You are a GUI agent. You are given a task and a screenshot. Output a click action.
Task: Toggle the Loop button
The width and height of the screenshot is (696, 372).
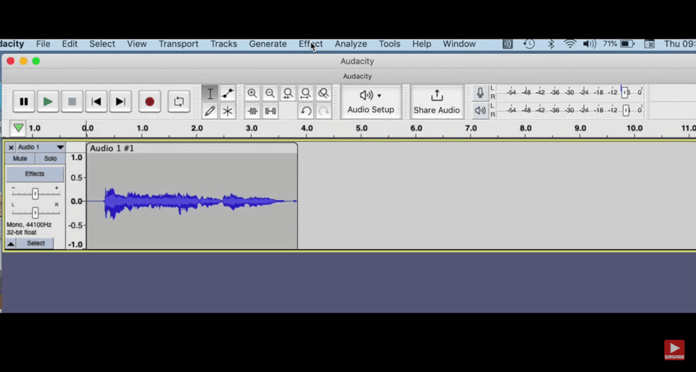(179, 102)
